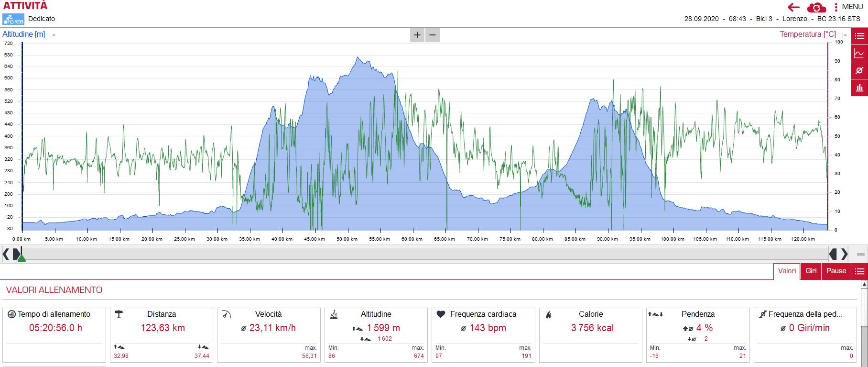
Task: Select max speed value 56,31
Action: click(309, 356)
